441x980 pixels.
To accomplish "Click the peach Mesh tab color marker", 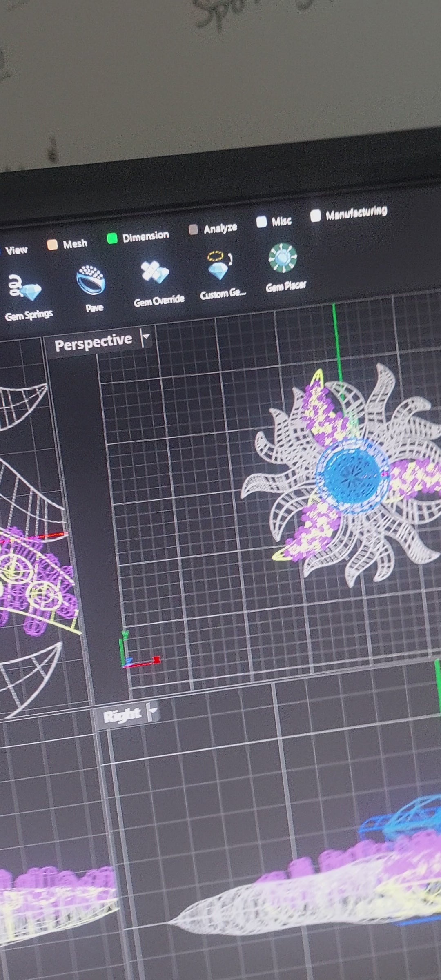I will (52, 245).
